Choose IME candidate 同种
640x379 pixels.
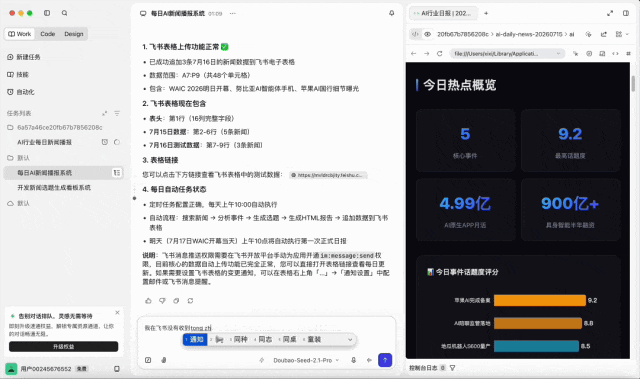click(240, 339)
